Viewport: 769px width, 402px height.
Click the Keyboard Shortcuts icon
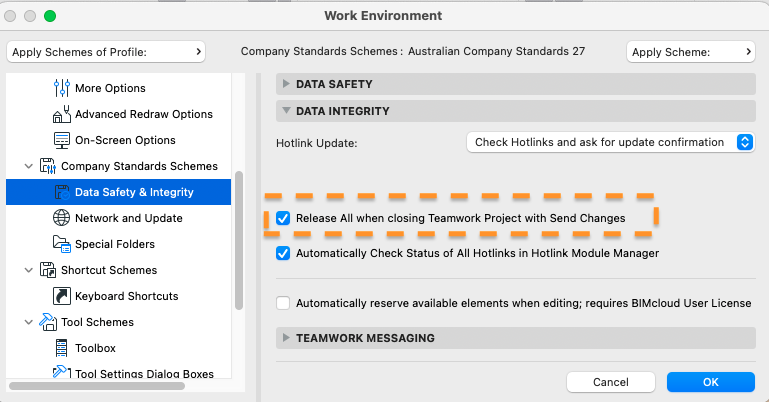click(60, 296)
